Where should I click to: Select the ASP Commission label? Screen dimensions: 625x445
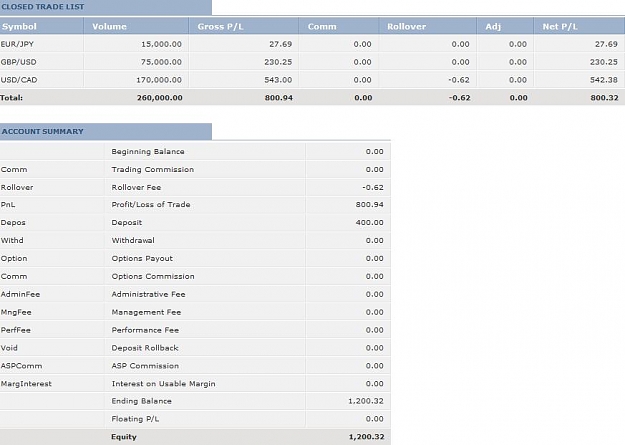coord(145,366)
